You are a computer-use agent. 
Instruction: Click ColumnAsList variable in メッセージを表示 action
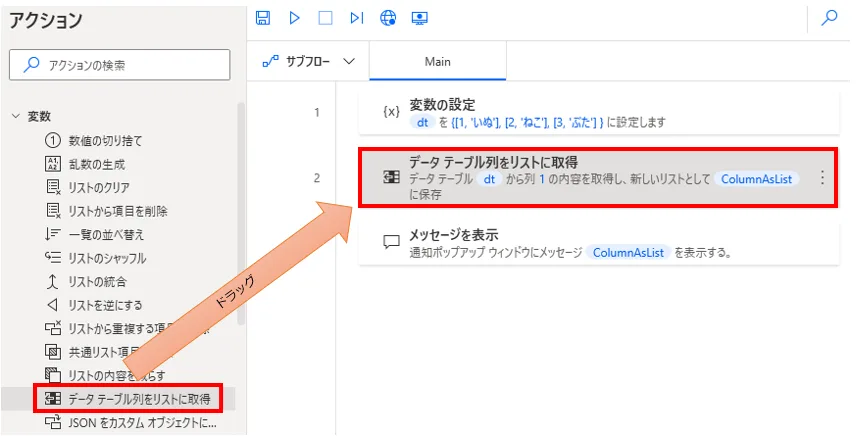click(x=628, y=253)
